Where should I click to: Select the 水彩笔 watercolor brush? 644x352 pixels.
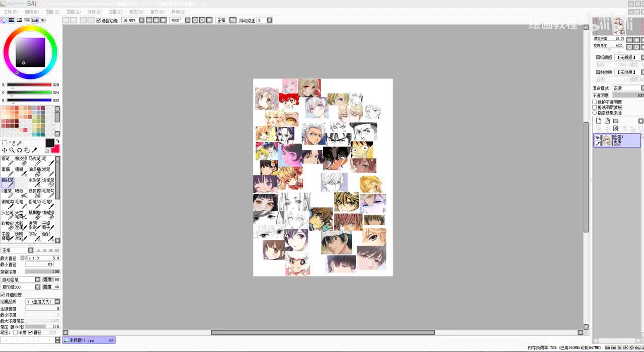click(x=34, y=183)
